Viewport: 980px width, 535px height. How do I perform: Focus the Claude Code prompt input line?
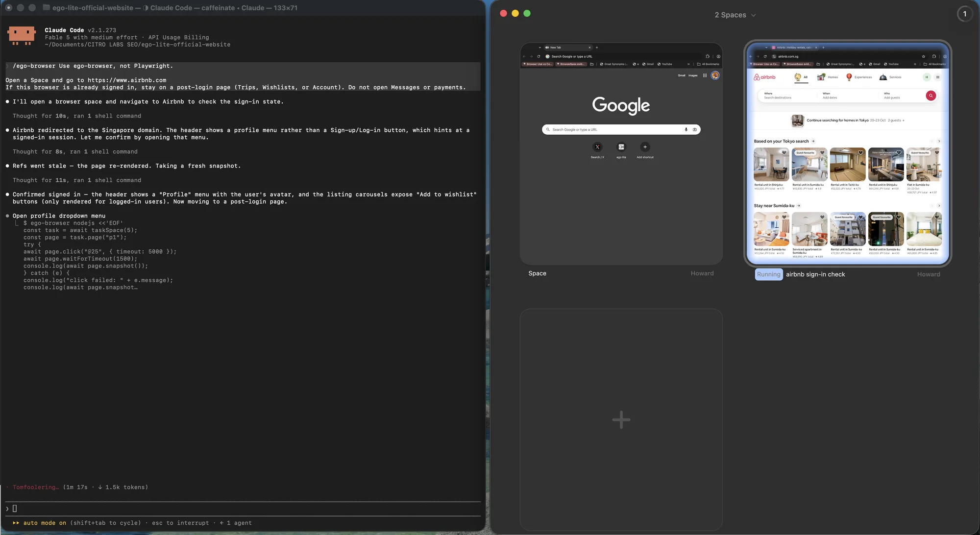(243, 509)
